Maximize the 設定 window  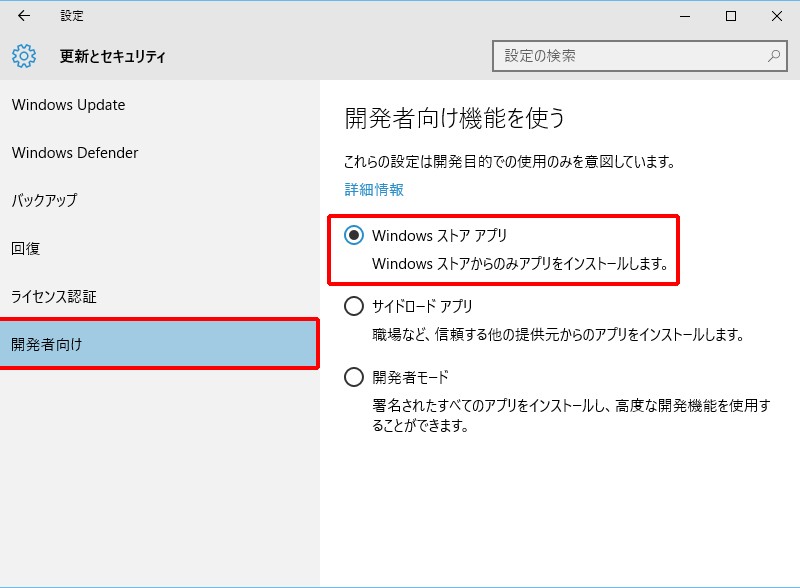click(731, 16)
